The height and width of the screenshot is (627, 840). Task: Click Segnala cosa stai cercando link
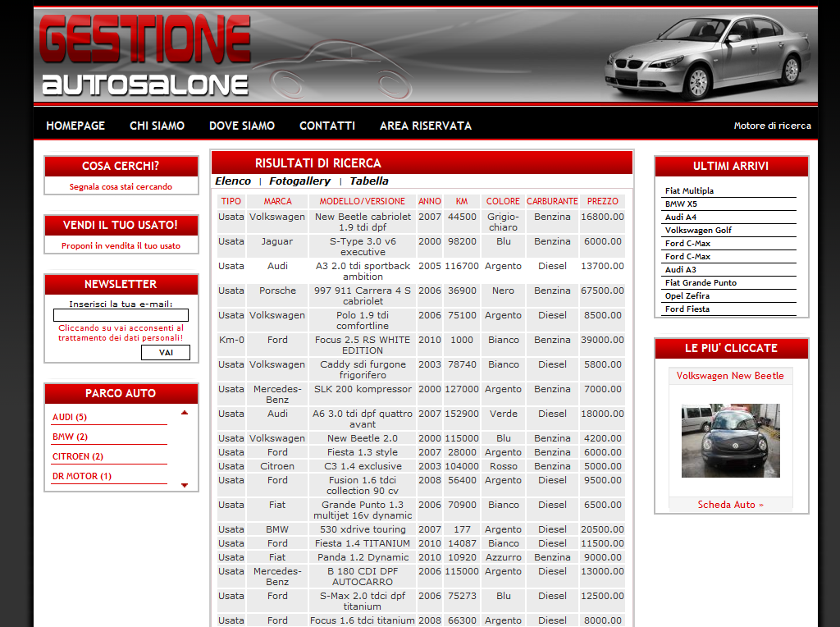click(121, 186)
